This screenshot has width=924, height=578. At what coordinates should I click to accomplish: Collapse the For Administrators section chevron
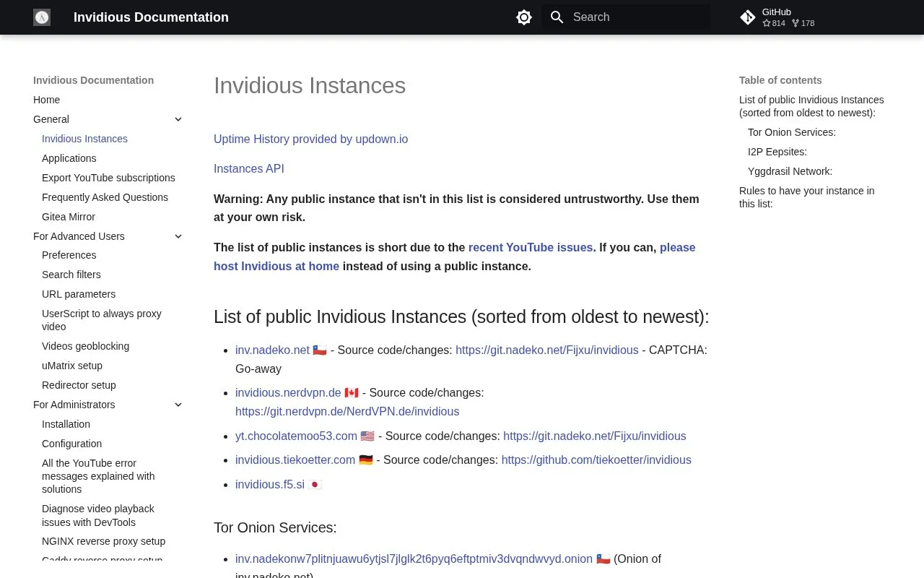click(178, 405)
